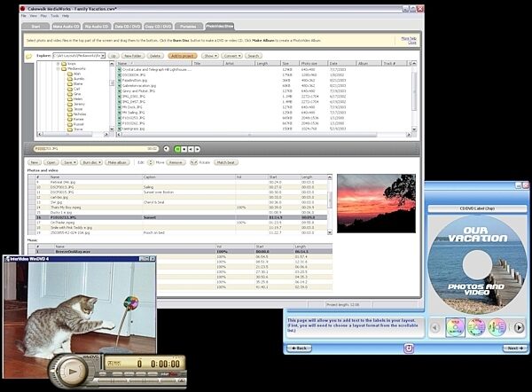
Task: Click the Move up/down arrows icon
Action: 151,162
